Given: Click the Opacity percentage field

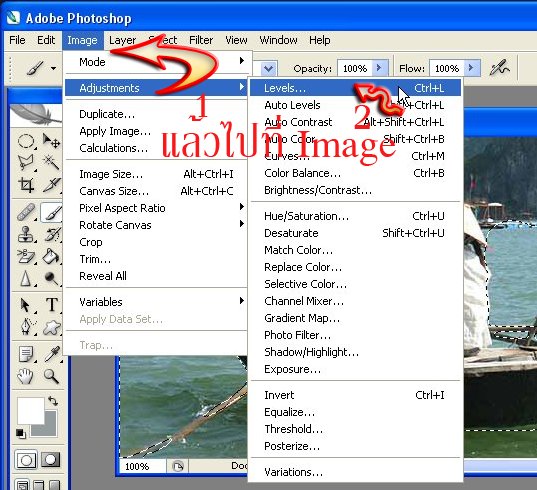Looking at the screenshot, I should 355,68.
